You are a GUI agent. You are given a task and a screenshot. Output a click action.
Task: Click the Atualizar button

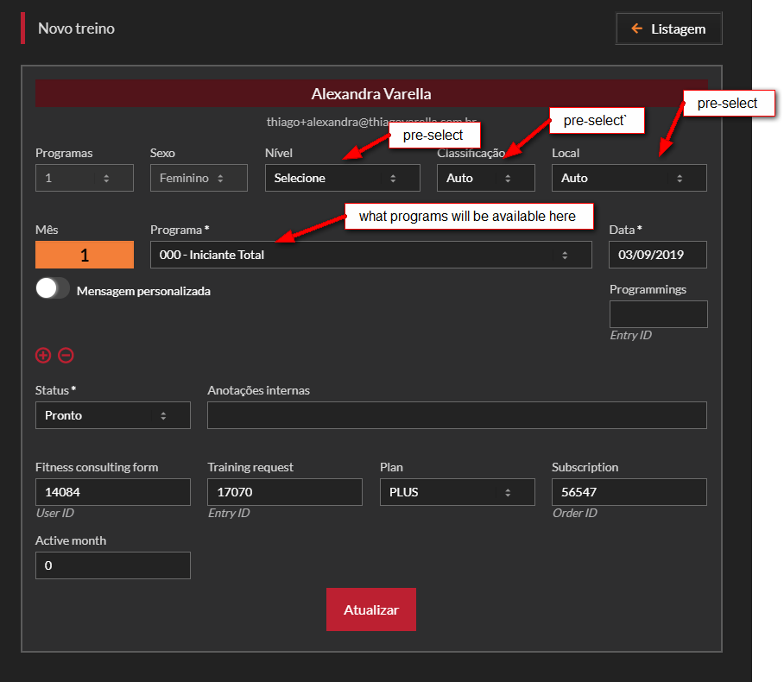click(370, 609)
